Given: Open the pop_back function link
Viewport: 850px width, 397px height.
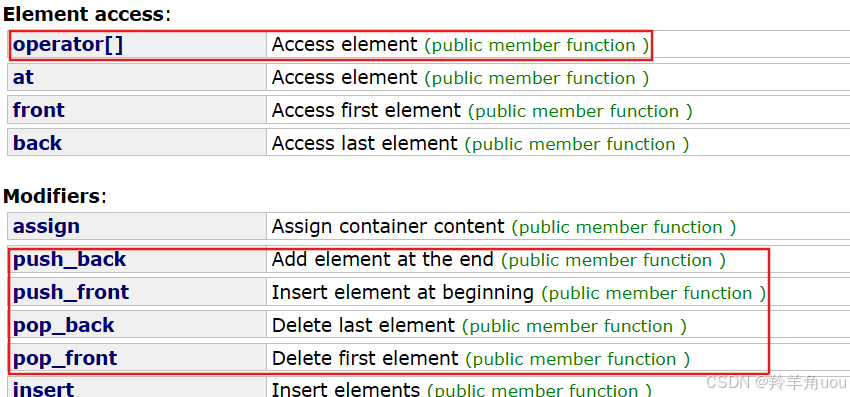Looking at the screenshot, I should (x=64, y=325).
